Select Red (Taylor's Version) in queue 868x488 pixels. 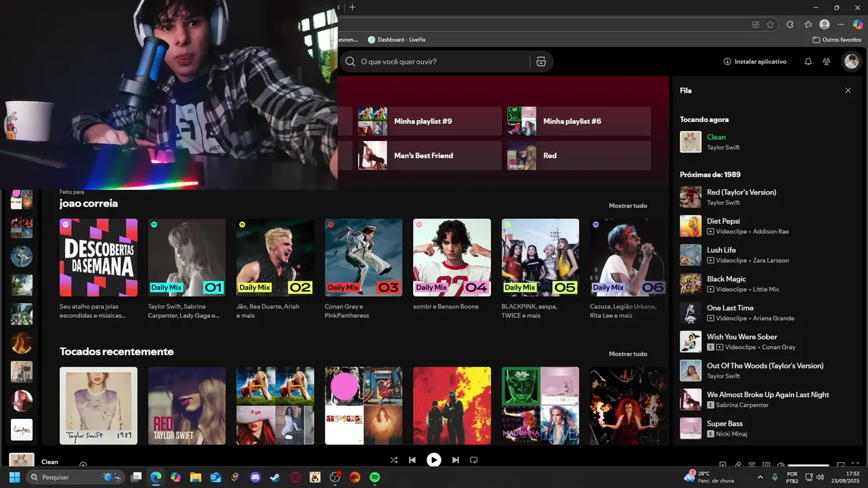767,197
